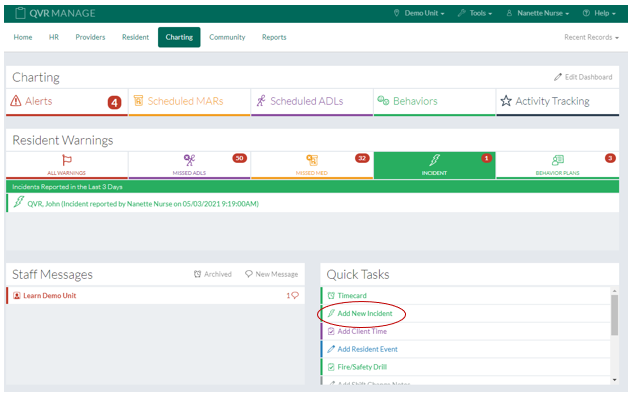This screenshot has height=395, width=631.
Task: Click the Behaviors icon tile
Action: click(383, 101)
